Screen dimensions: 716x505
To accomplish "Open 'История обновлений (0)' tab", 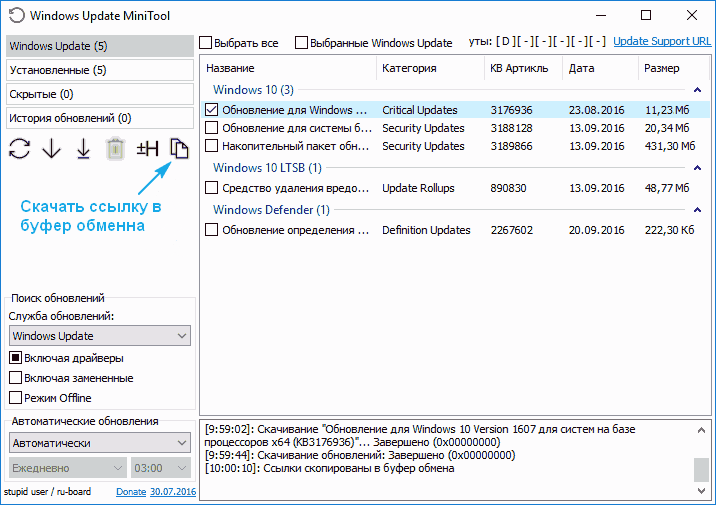I will (99, 118).
